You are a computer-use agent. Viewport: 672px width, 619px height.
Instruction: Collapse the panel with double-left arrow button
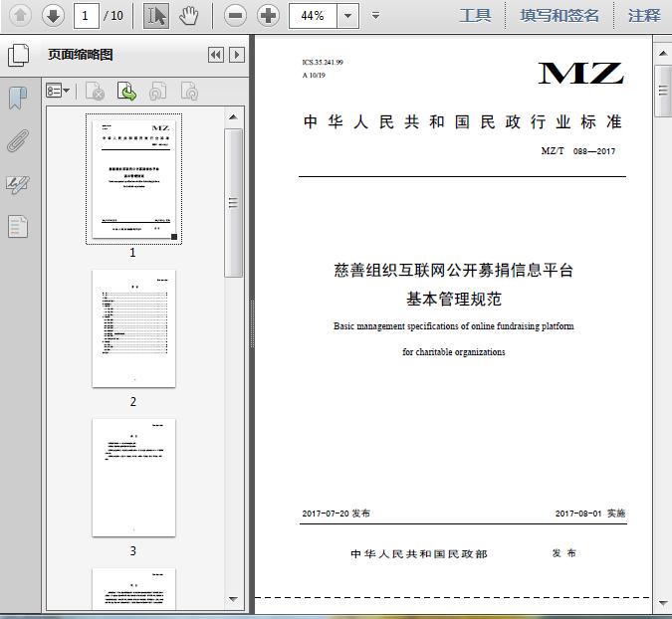point(215,55)
